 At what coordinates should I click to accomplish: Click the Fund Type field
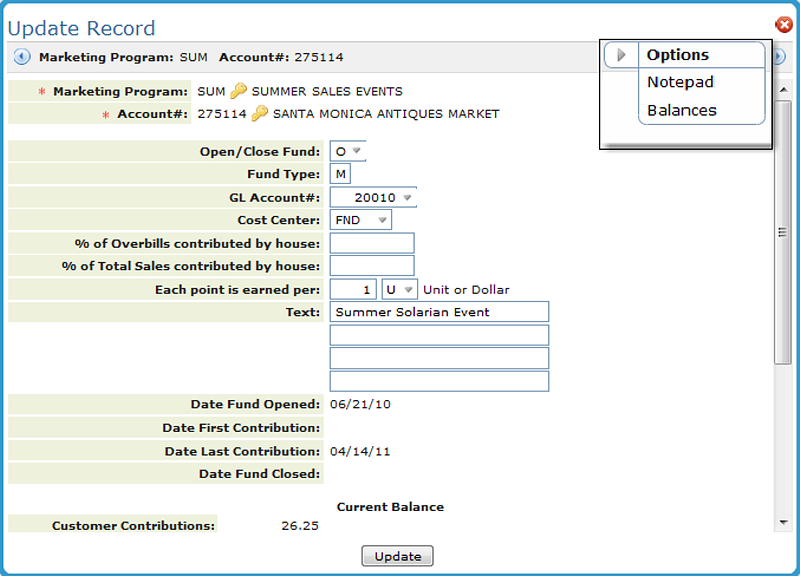(340, 174)
